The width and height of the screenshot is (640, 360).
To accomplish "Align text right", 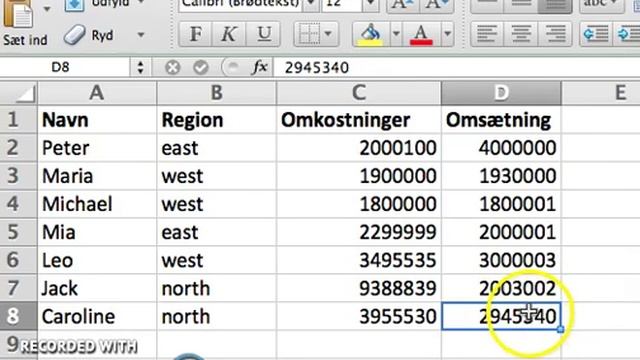I will [555, 34].
